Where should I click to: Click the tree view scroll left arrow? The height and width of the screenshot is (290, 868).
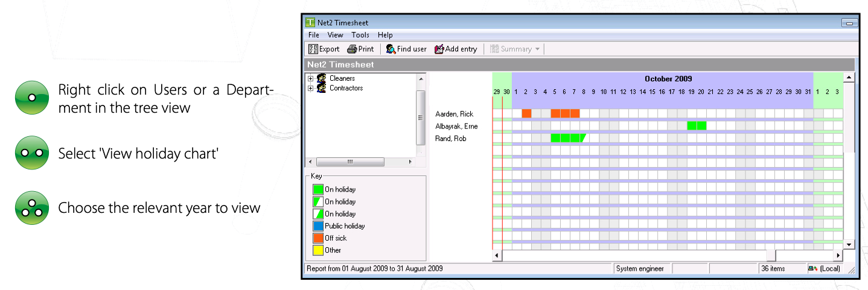click(310, 162)
